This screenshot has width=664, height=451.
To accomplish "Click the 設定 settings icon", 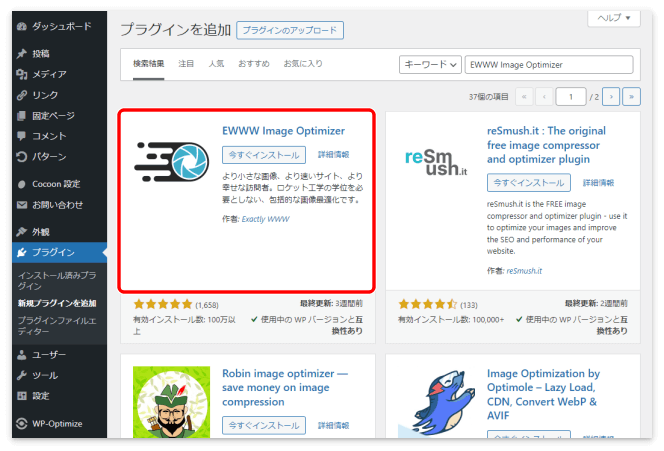I will coord(22,396).
